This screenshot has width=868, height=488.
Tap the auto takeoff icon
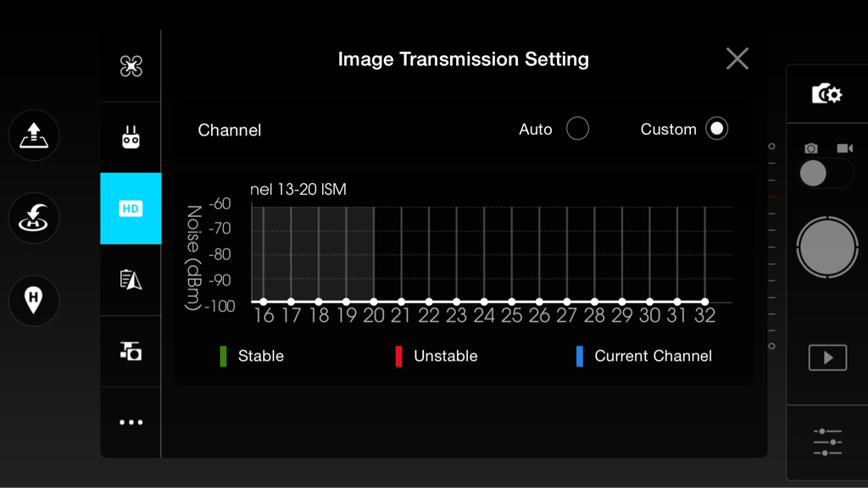(x=34, y=135)
